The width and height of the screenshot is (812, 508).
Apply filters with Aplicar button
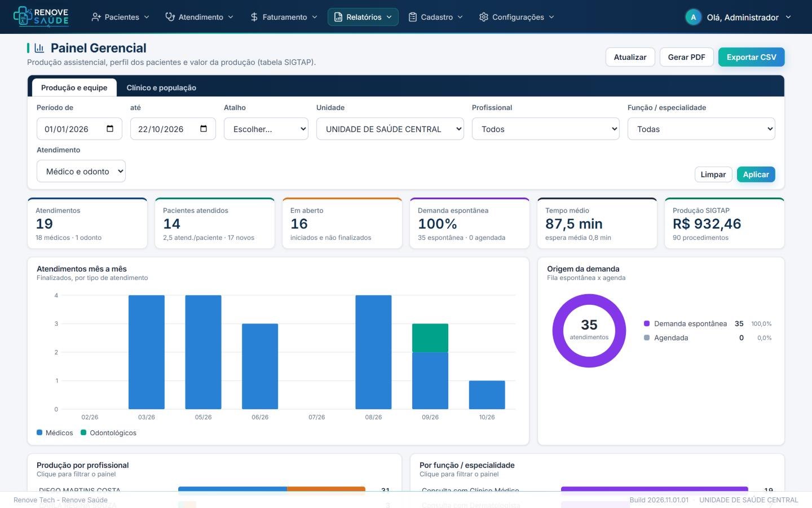pos(756,174)
